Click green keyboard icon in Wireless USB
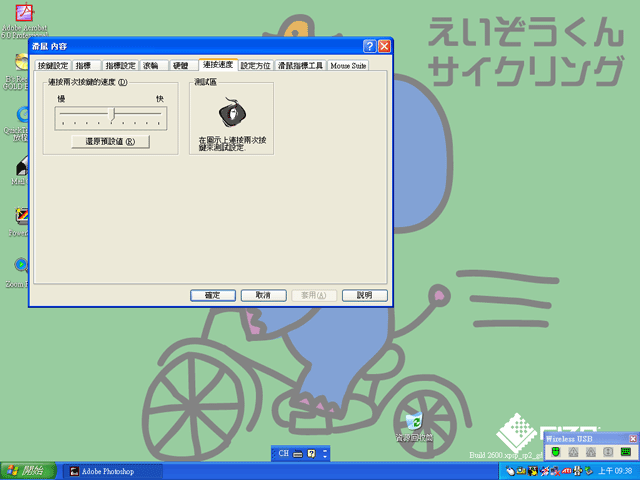This screenshot has width=640, height=480. point(626,452)
